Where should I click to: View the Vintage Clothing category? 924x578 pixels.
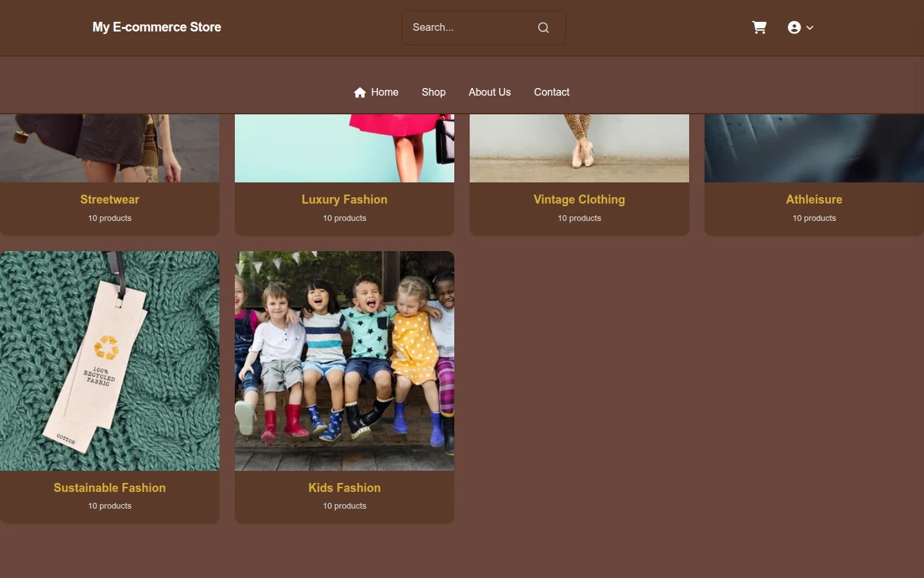pos(579,200)
